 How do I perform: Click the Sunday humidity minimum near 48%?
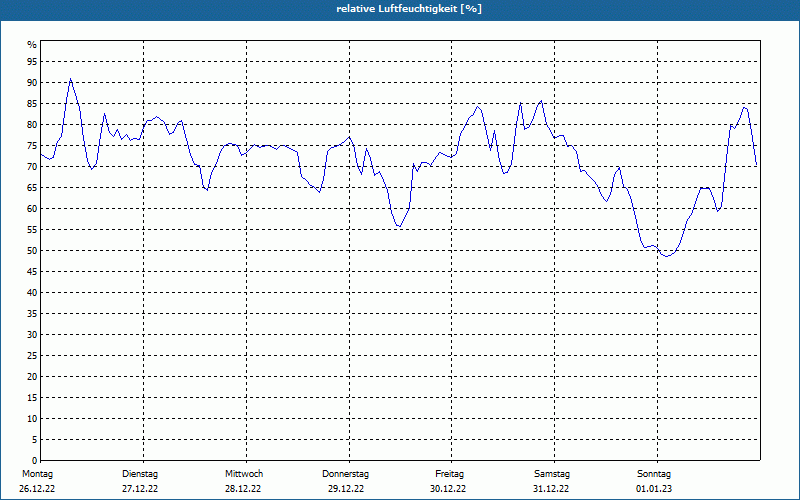tap(667, 256)
